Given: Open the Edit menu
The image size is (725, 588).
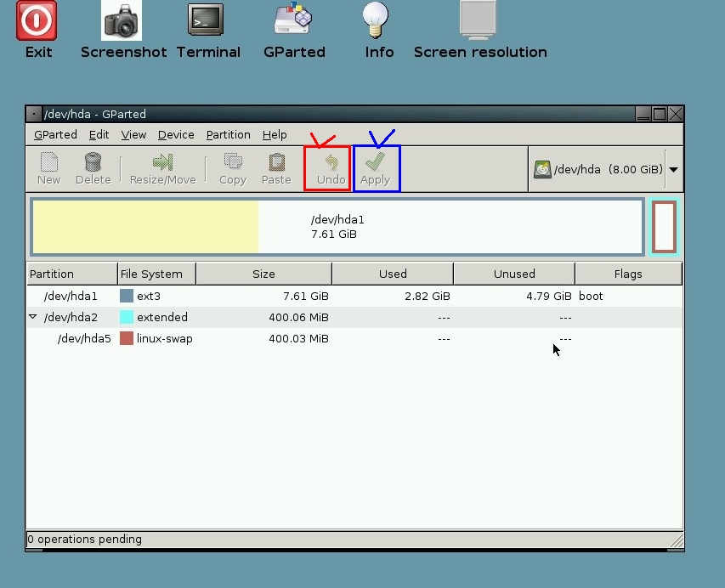Looking at the screenshot, I should (x=99, y=134).
